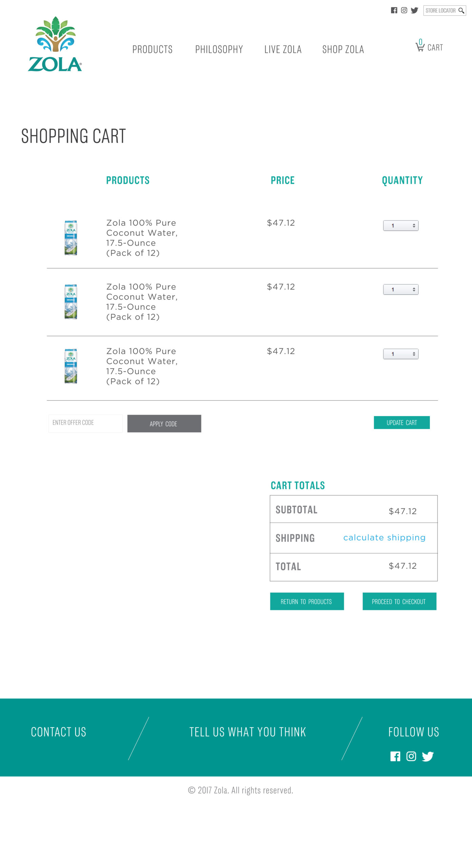Open the footer Twitter icon

click(x=428, y=756)
